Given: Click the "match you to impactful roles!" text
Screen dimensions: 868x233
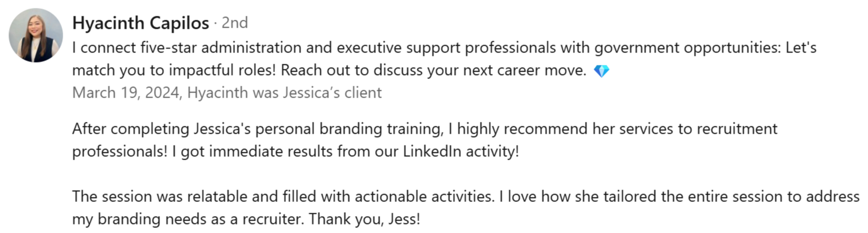Looking at the screenshot, I should [x=175, y=72].
